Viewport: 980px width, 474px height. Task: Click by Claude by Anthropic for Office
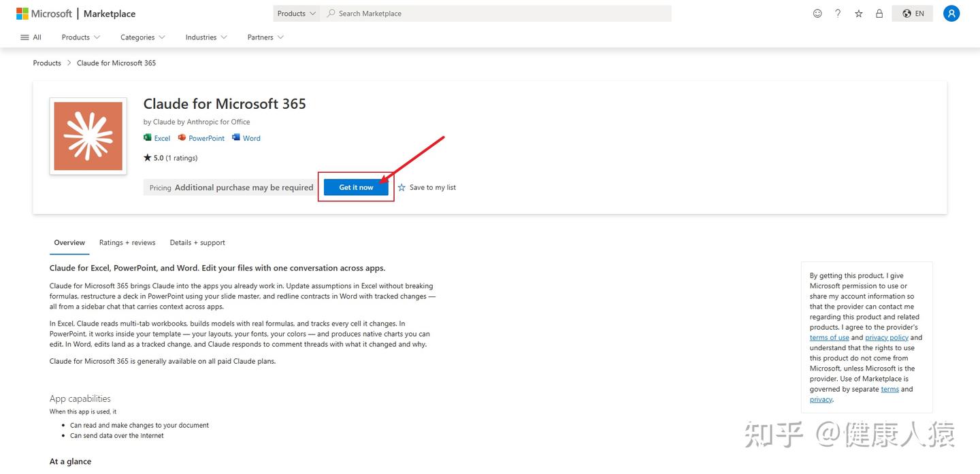[x=197, y=122]
